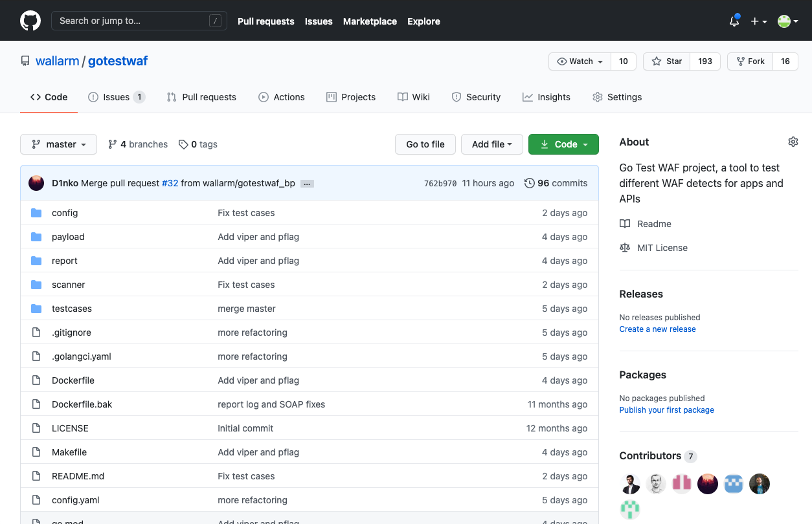This screenshot has width=812, height=524.
Task: Click the About settings gear icon
Action: coord(793,142)
